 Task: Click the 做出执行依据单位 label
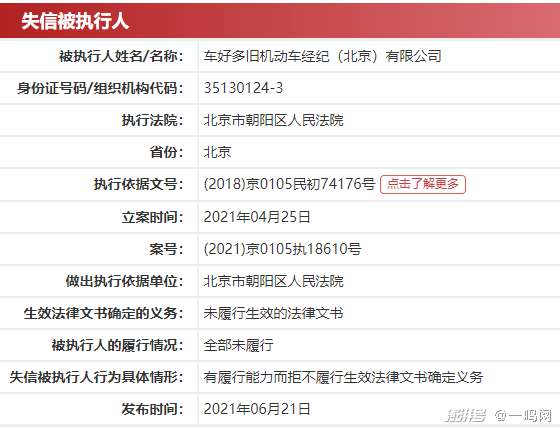tap(124, 281)
